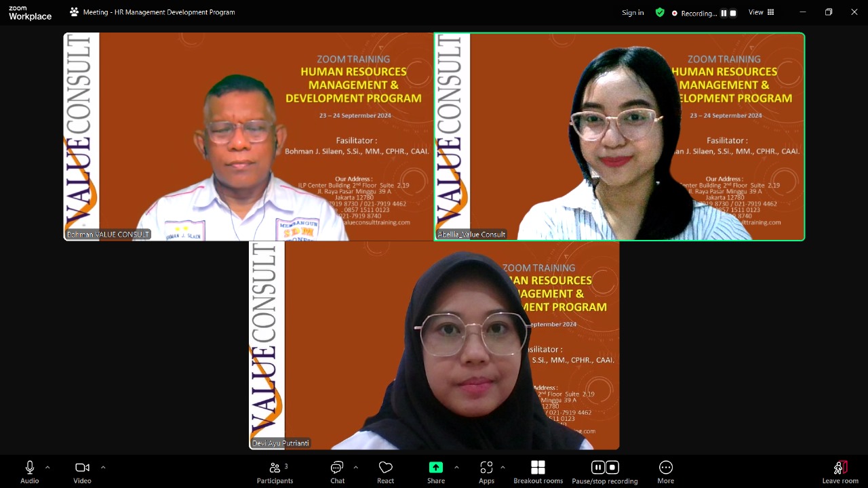Open the More options menu
The height and width of the screenshot is (488, 868).
pyautogui.click(x=666, y=472)
